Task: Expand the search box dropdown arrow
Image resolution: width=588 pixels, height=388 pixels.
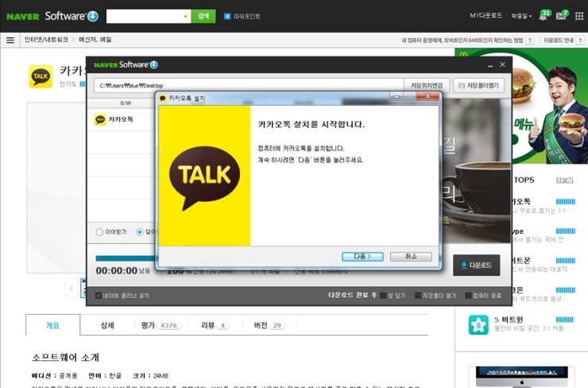Action: 186,16
